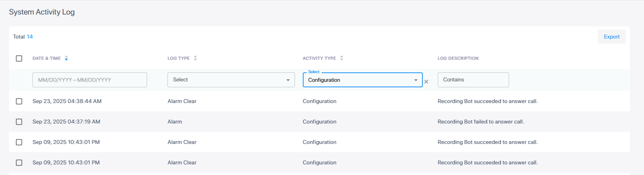Select the Sep 23 04:37:19 AM row checkbox
Image resolution: width=644 pixels, height=175 pixels.
point(19,122)
